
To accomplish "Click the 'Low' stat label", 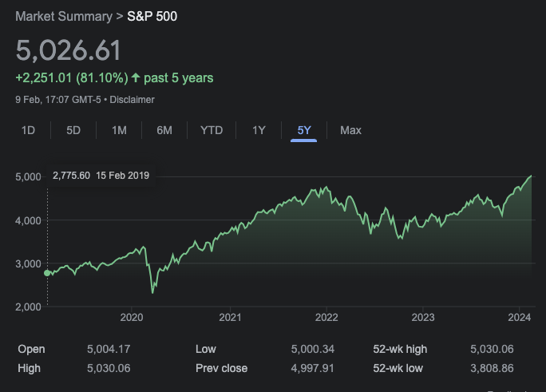I will click(206, 349).
